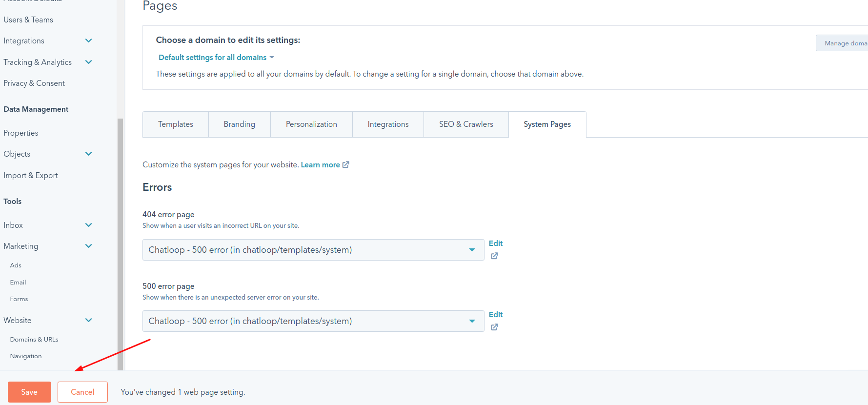
Task: Switch to the Templates tab
Action: [176, 124]
